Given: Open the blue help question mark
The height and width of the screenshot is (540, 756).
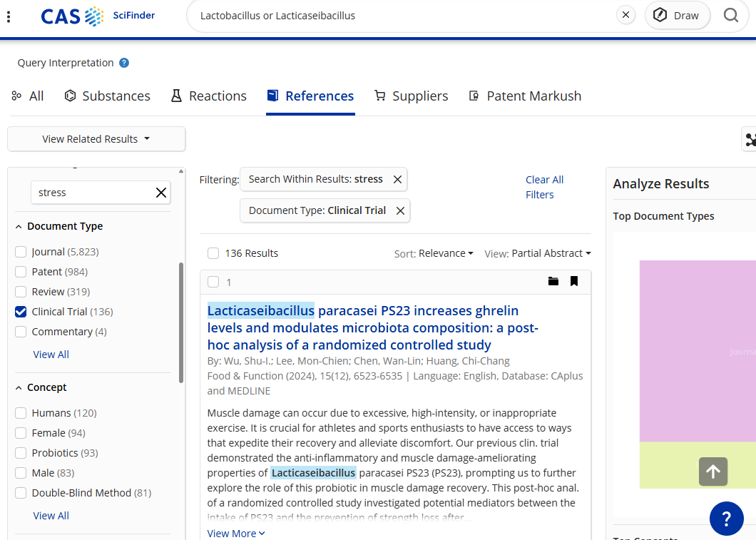Looking at the screenshot, I should click(x=726, y=519).
